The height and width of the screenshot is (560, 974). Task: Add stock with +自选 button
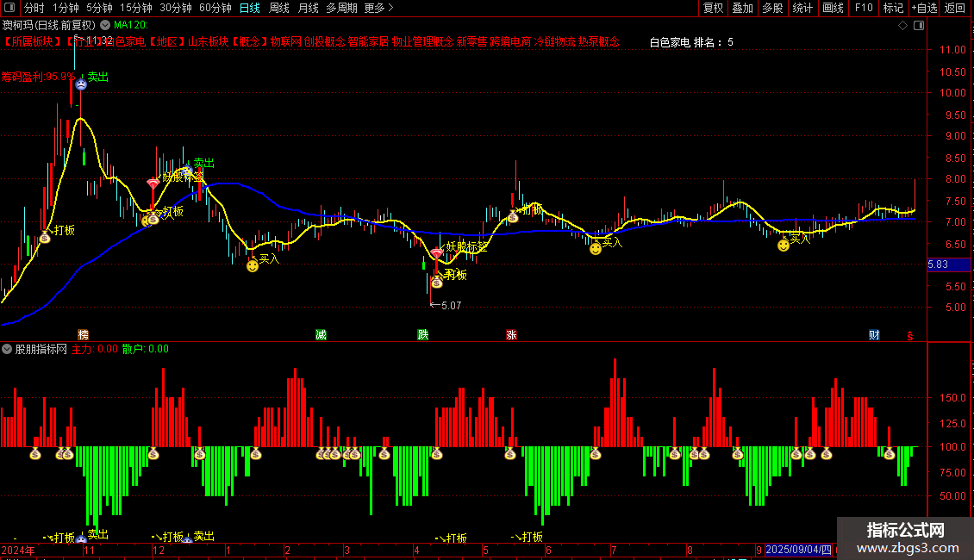[x=924, y=8]
